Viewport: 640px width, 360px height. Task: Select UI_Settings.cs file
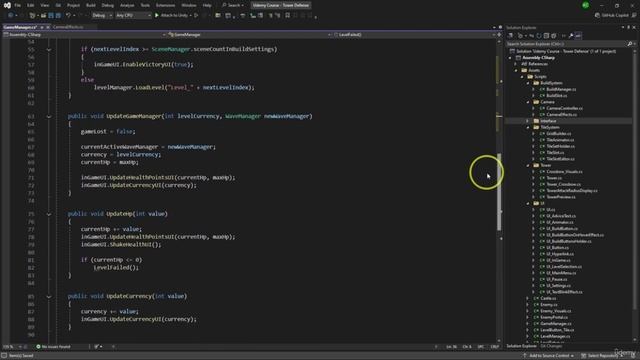tap(558, 285)
